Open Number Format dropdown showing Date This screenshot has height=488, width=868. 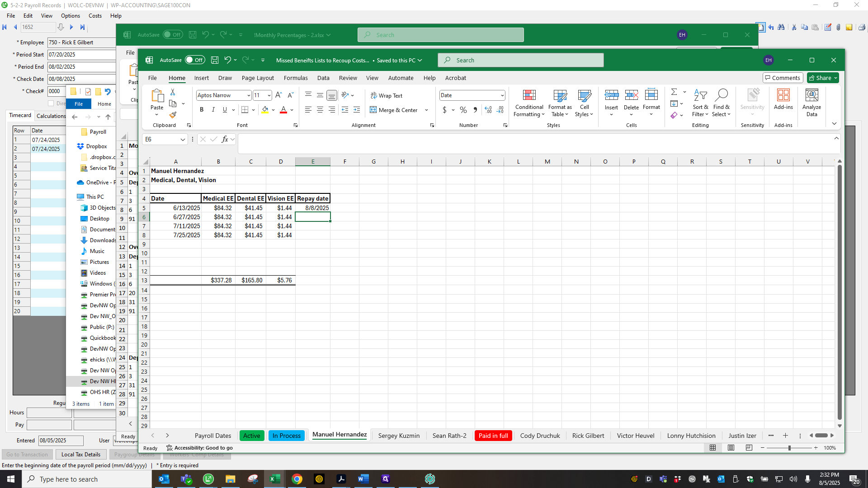502,95
